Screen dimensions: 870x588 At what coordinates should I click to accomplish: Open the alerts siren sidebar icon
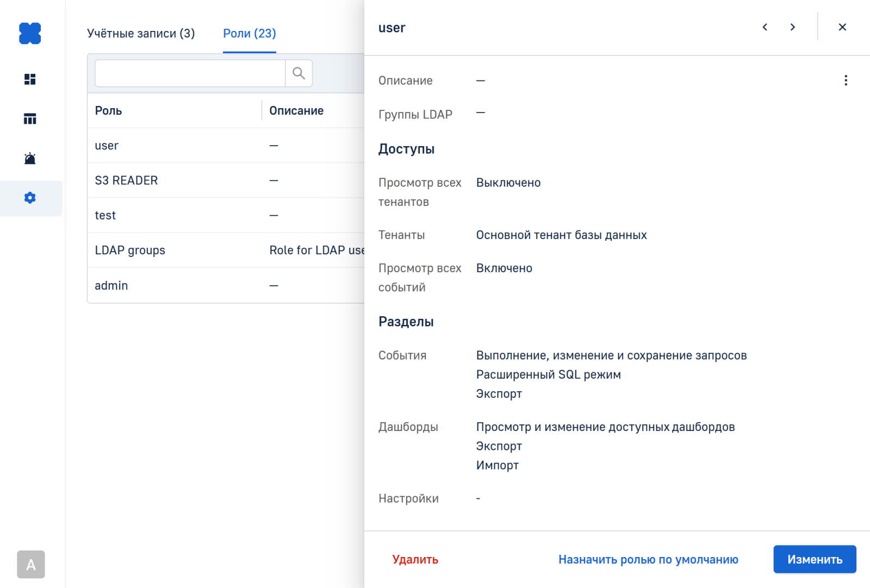point(30,159)
